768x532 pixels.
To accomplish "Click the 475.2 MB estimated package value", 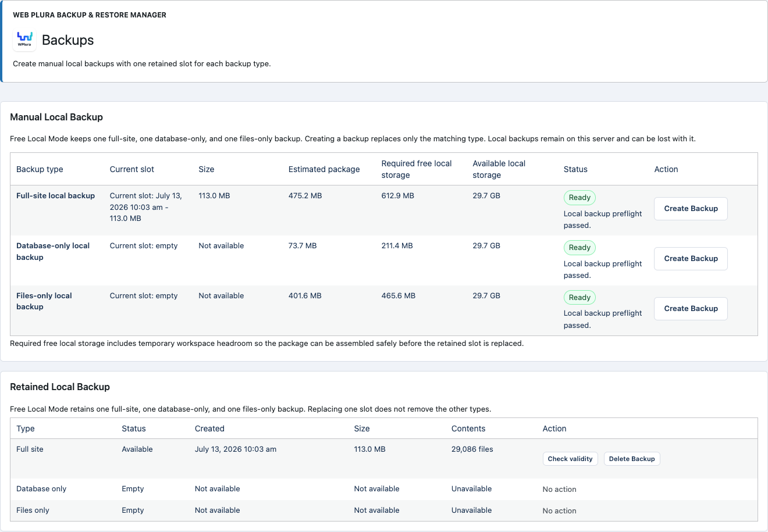I will pos(305,196).
